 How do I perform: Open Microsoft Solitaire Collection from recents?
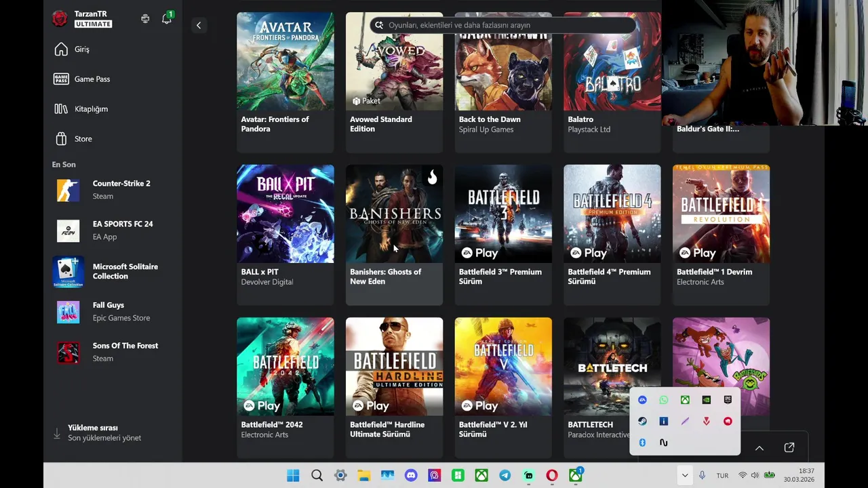click(113, 271)
